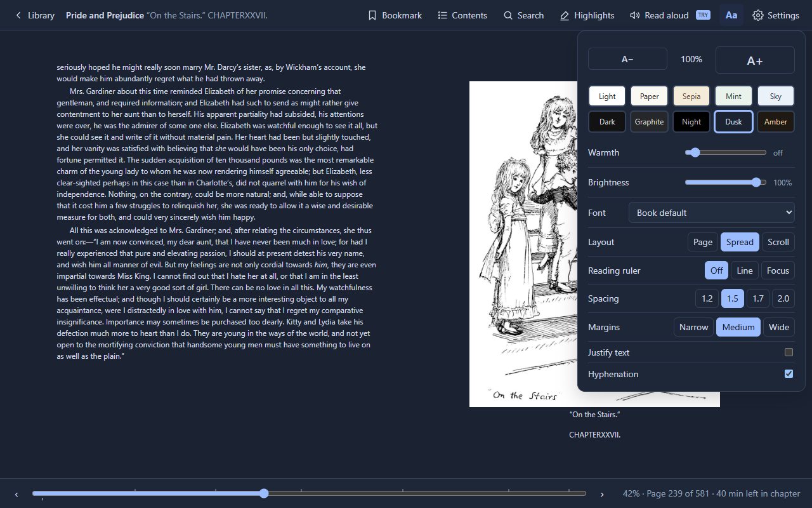
Task: Set line spacing to 2.0
Action: [783, 298]
